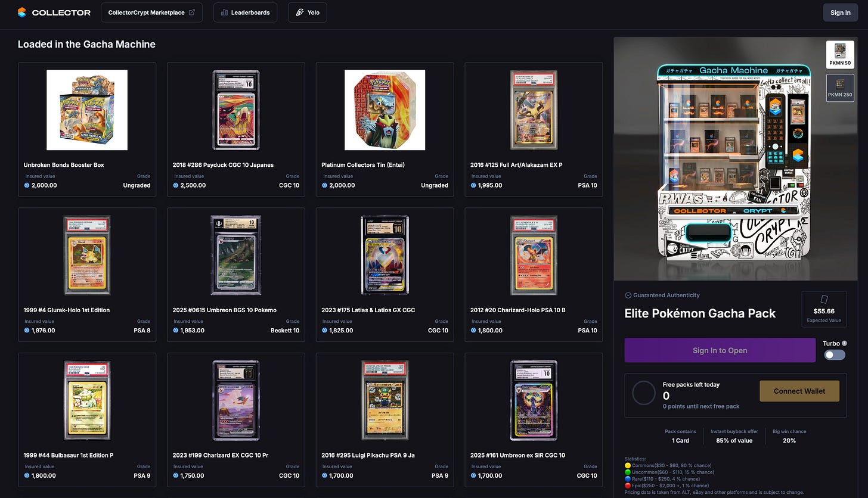Click the coin icon next to 1,825.00
The image size is (868, 498).
(325, 331)
